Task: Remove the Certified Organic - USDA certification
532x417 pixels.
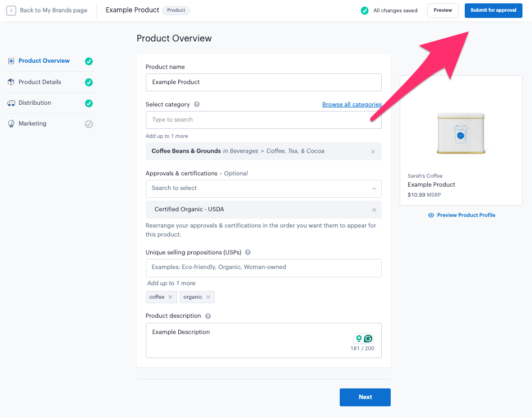Action: click(374, 210)
